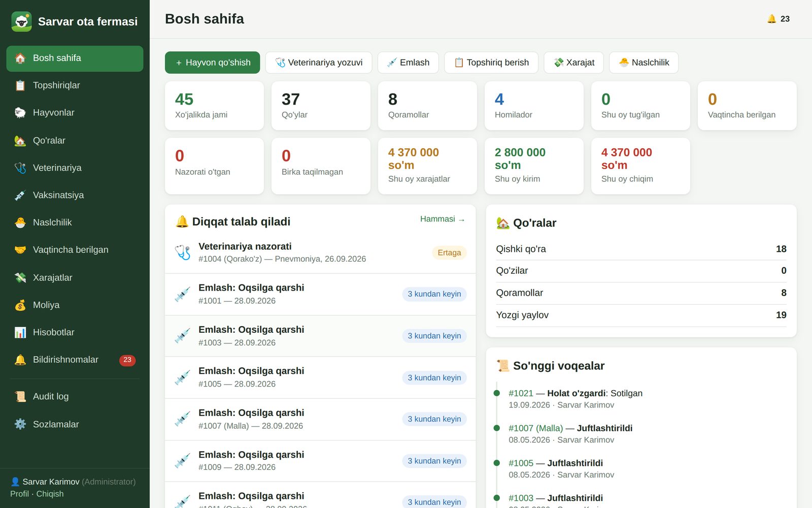
Task: Open event link #1021
Action: (x=521, y=393)
